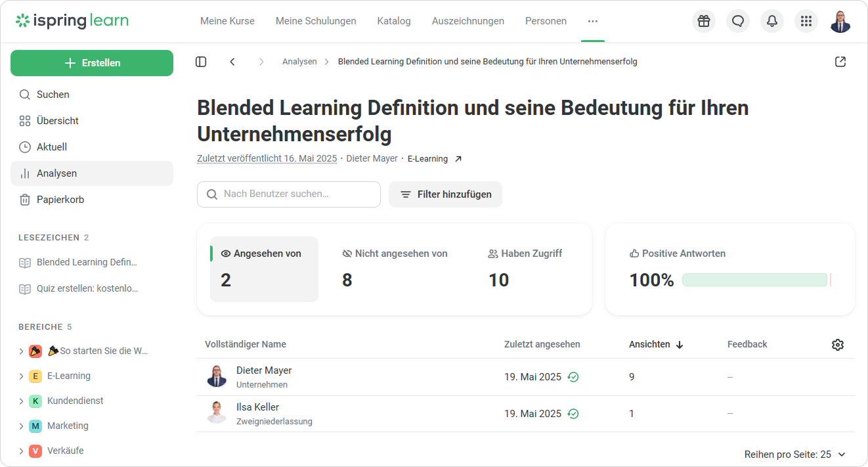Expand the E-Learning area
Viewport: 868px width, 467px height.
[x=21, y=376]
